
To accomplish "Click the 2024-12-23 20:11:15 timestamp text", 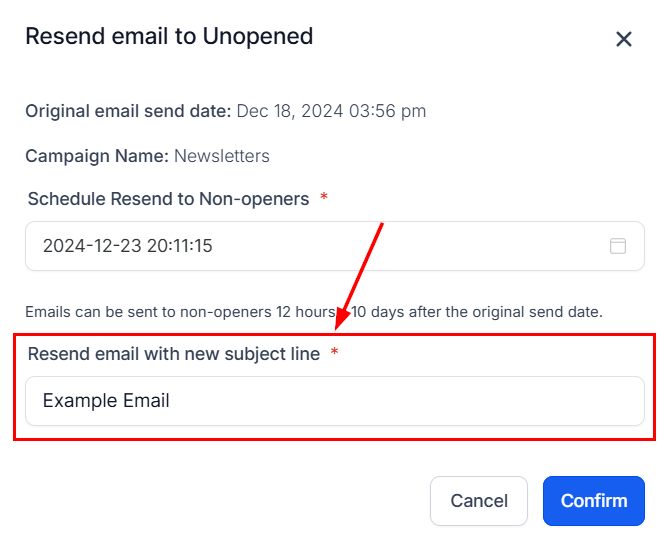I will tap(128, 246).
